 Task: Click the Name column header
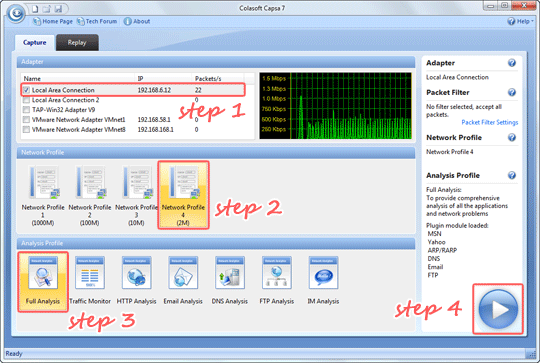coord(78,79)
